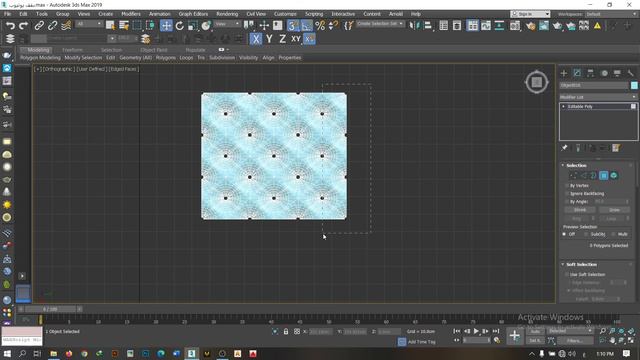Restrict transform to Y axis
The width and height of the screenshot is (640, 360).
(x=269, y=39)
